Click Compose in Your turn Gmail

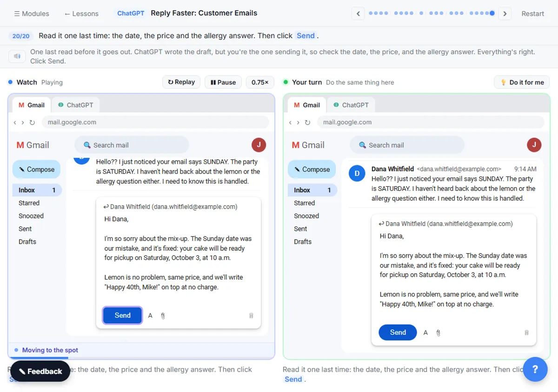[311, 170]
